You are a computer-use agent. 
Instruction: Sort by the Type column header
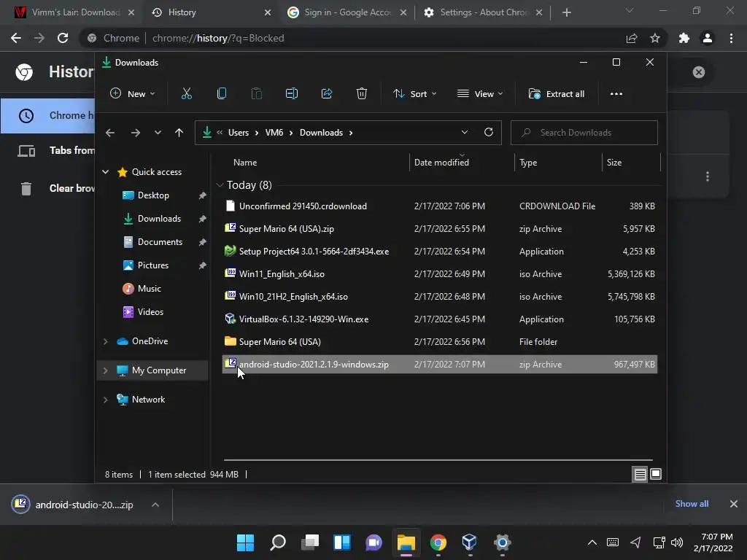(528, 163)
